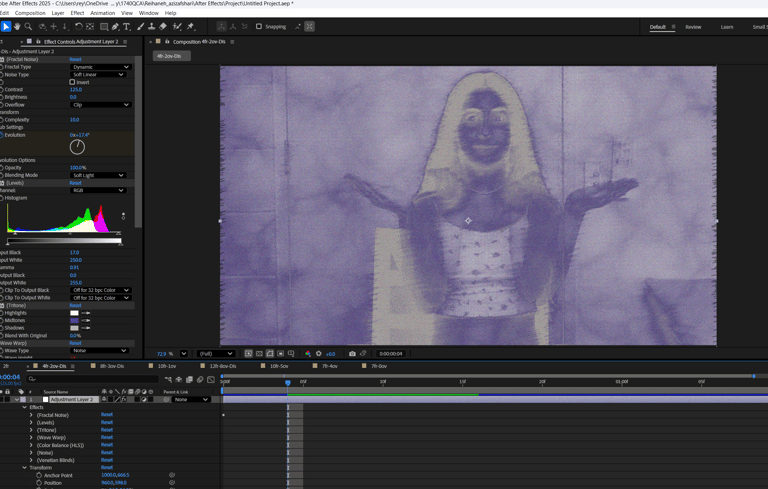The height and width of the screenshot is (489, 768).
Task: Click the show channel color icon
Action: [308, 353]
